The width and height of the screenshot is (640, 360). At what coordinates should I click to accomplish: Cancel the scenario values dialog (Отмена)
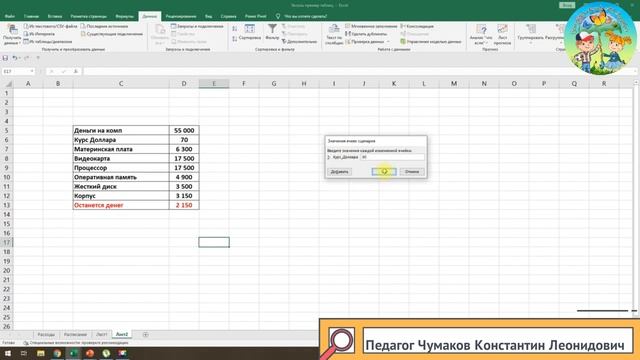tap(412, 172)
